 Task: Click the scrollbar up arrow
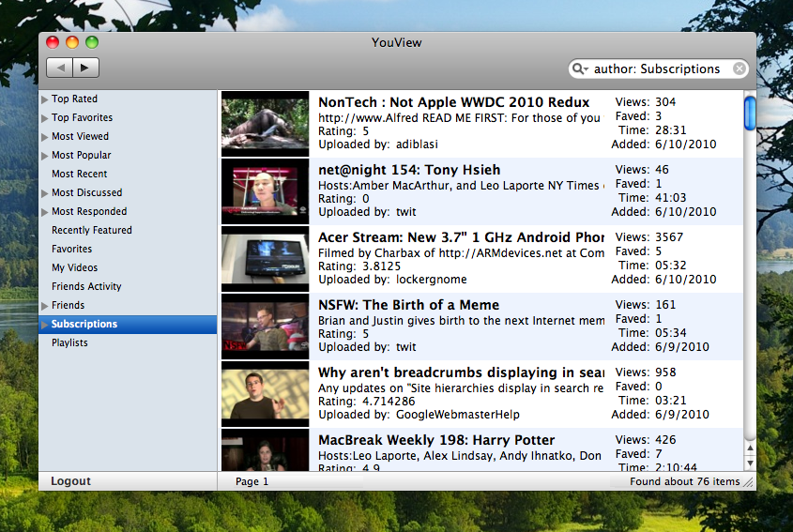[x=750, y=448]
